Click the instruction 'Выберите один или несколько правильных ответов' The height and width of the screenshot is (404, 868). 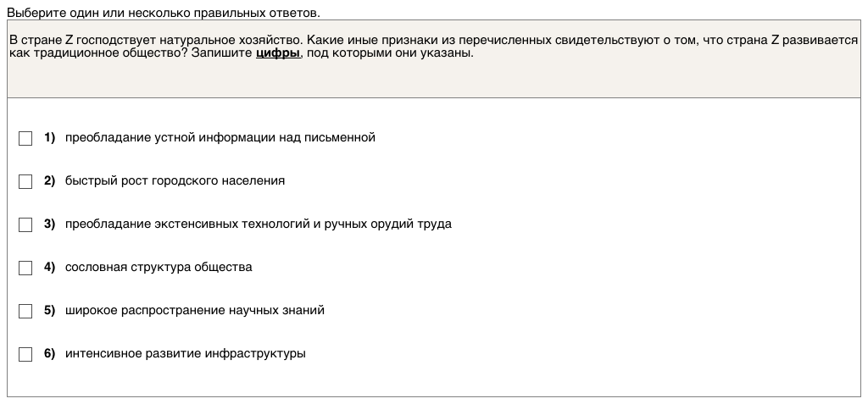[x=164, y=13]
